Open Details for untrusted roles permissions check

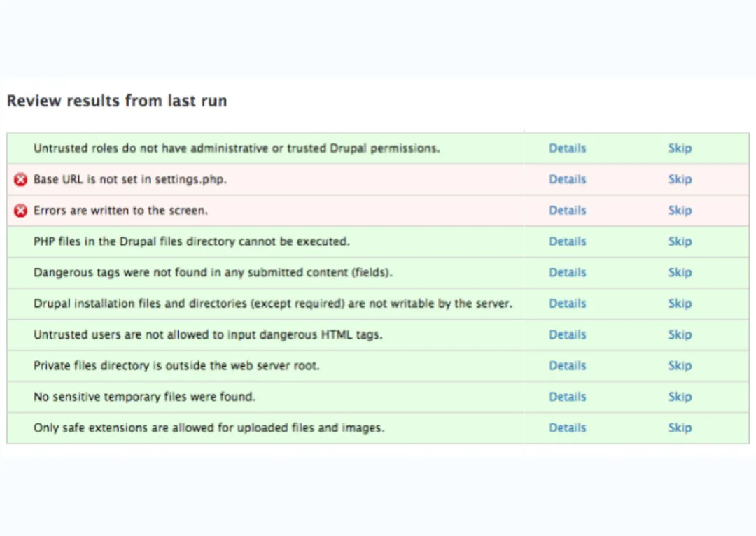[567, 148]
